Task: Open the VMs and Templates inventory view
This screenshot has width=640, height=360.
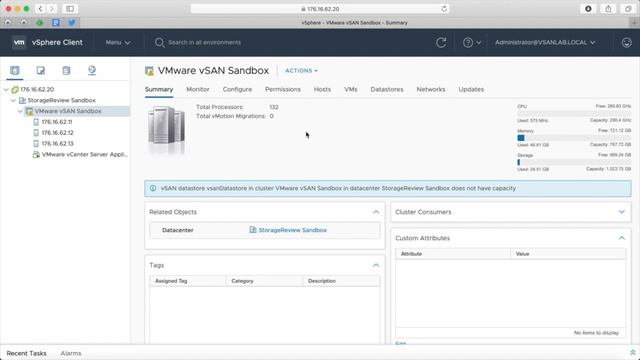Action: point(40,70)
